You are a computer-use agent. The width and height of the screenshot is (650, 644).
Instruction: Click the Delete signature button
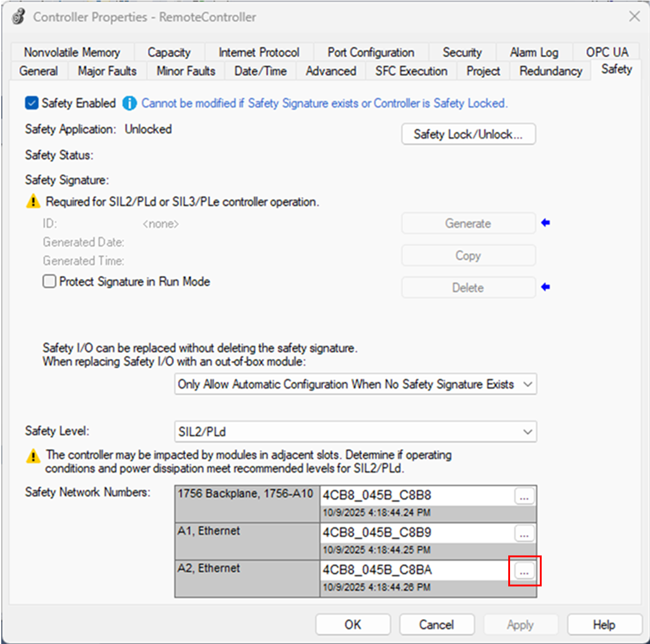(469, 287)
